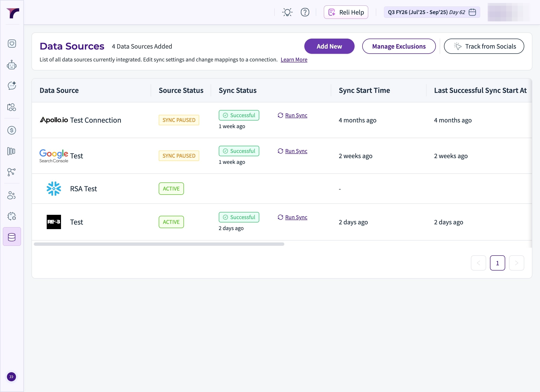
Task: Open the help question mark icon
Action: [x=305, y=12]
